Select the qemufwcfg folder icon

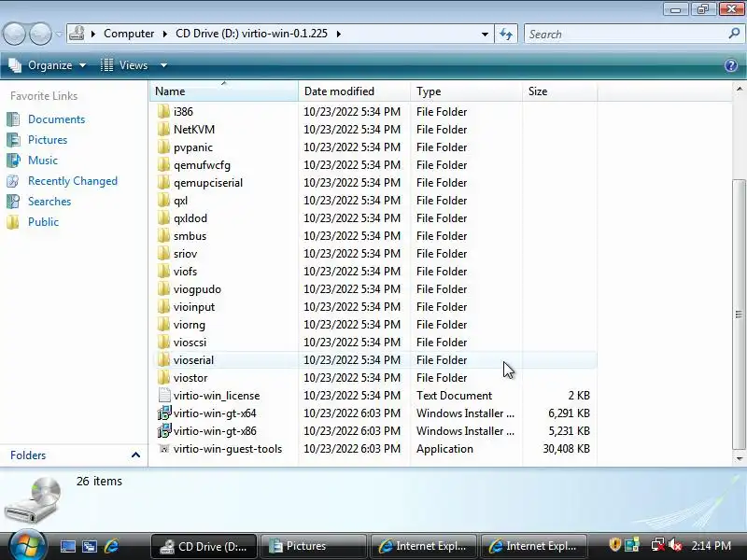pos(164,165)
